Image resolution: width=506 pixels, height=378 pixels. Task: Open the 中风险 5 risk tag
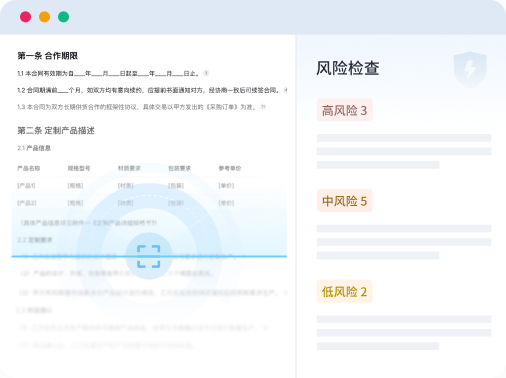point(344,201)
